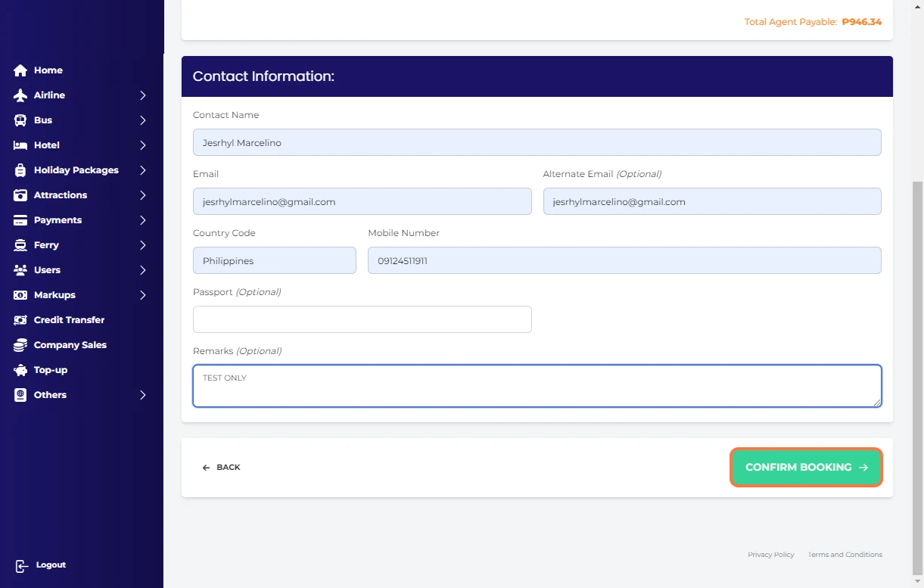Click the Airline airplane icon

coord(20,95)
